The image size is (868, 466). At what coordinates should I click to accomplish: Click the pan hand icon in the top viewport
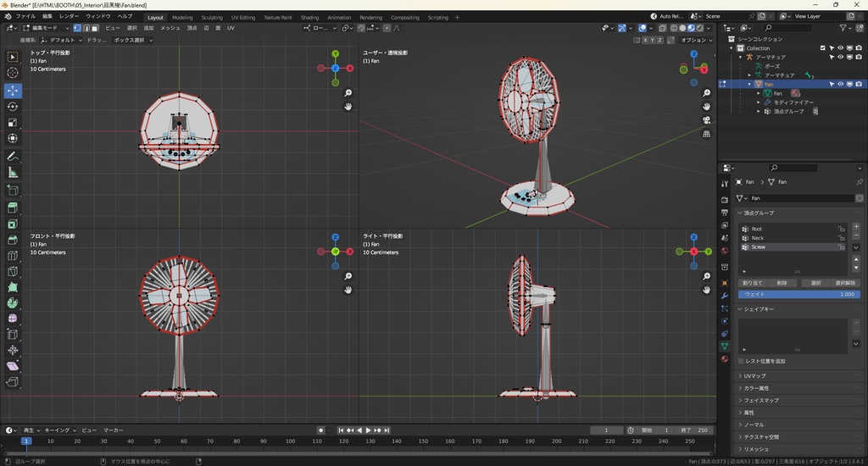(348, 107)
